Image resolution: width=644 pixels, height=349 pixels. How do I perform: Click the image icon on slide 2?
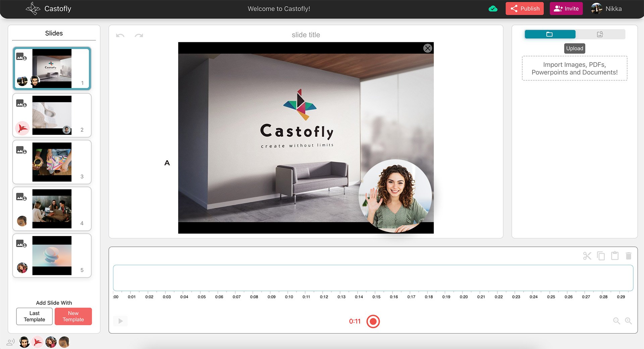point(21,104)
